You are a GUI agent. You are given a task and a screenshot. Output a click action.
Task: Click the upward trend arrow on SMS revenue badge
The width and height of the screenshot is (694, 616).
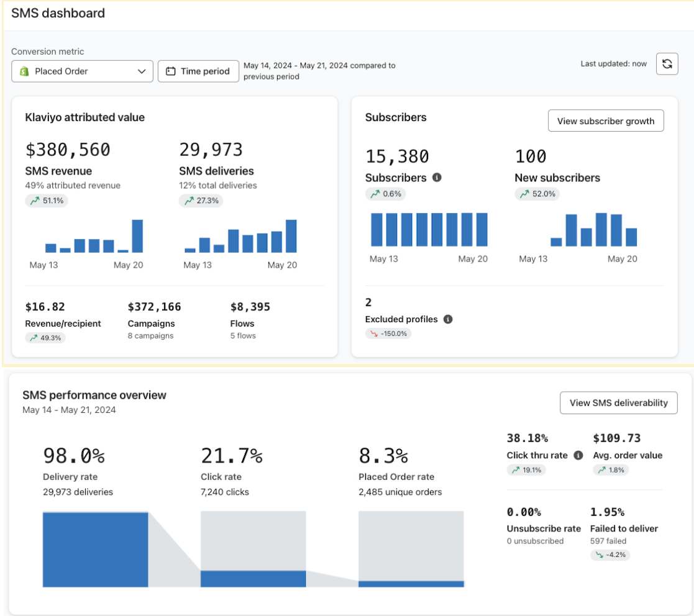click(35, 200)
